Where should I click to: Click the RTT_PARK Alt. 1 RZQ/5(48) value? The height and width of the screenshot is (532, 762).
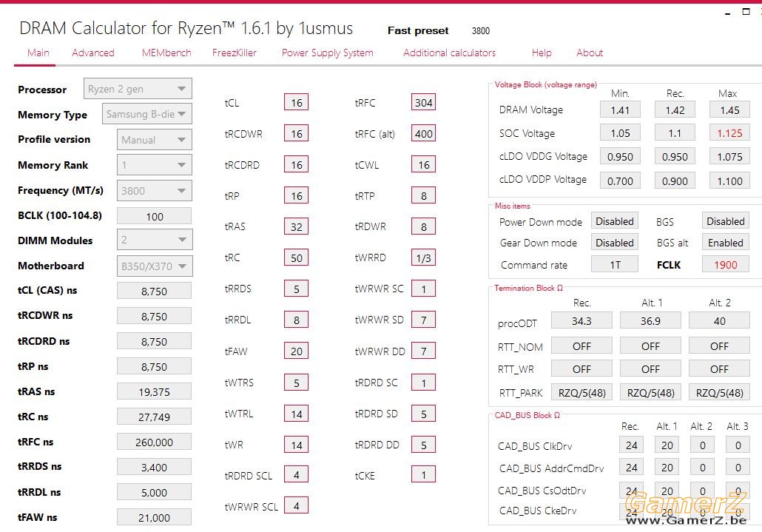pos(650,393)
